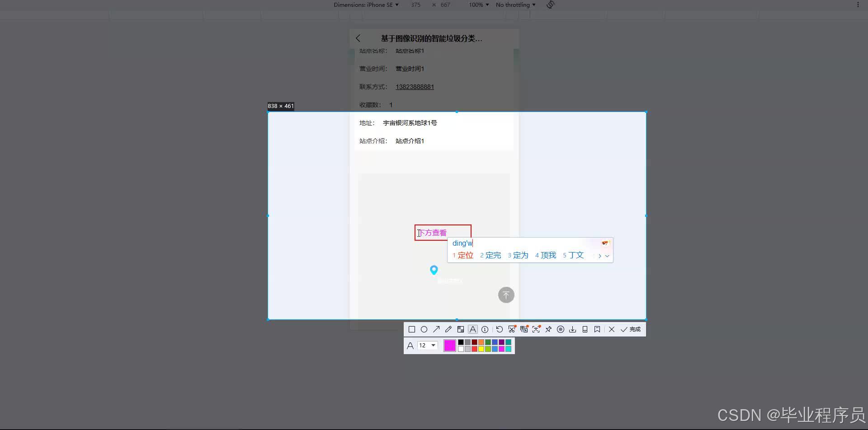Start screen recording from toolbar
The image size is (868, 430).
(x=561, y=329)
